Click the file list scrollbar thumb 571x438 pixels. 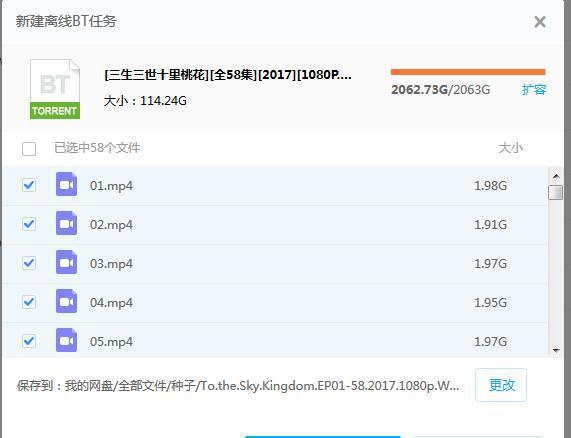coord(555,192)
